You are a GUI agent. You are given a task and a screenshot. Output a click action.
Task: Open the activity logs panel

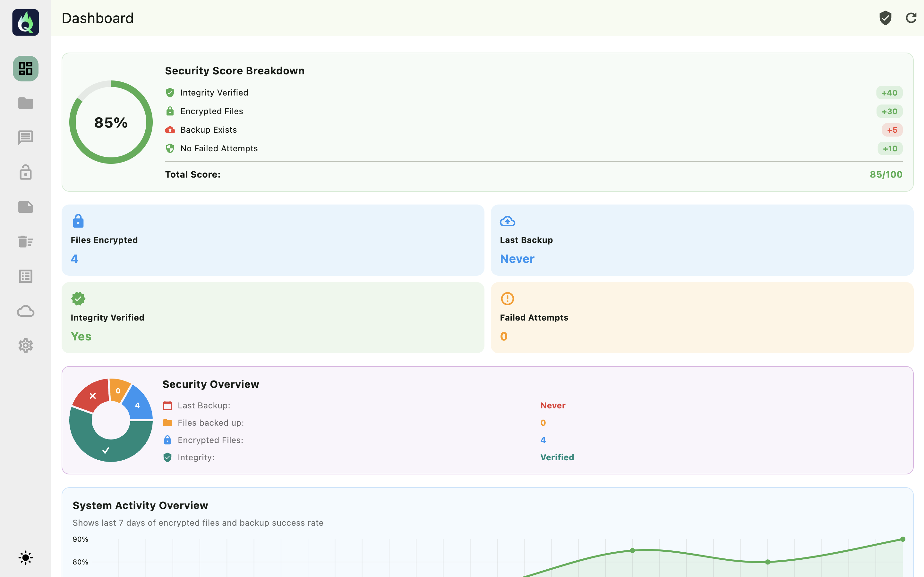pyautogui.click(x=26, y=276)
